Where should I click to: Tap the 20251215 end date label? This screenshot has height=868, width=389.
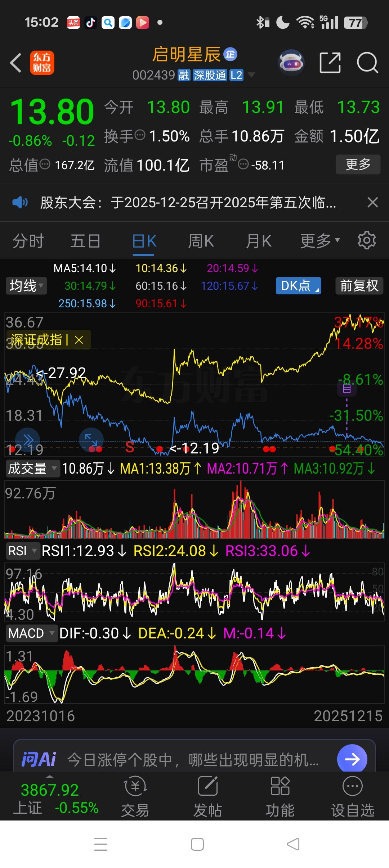tap(348, 716)
